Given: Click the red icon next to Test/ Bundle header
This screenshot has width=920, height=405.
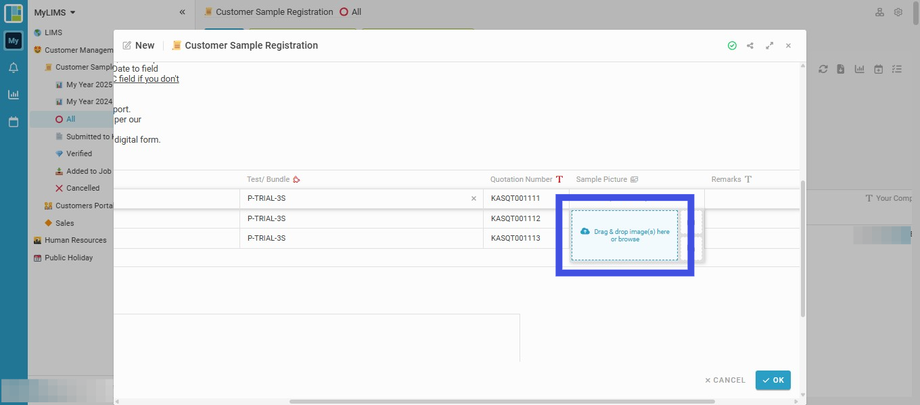Looking at the screenshot, I should pos(296,179).
